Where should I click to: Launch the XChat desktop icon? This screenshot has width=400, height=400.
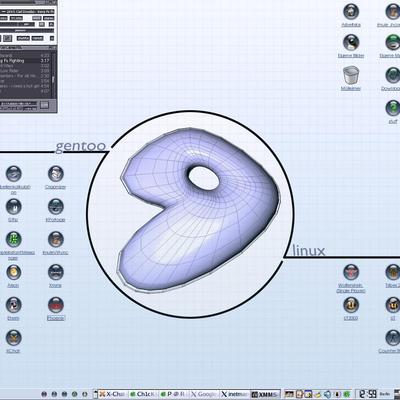tap(14, 338)
